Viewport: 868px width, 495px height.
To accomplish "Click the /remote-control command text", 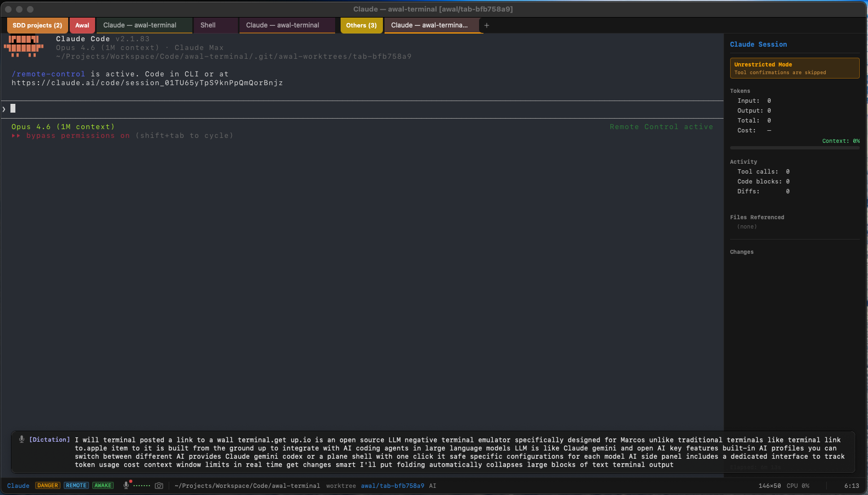I will click(x=48, y=74).
